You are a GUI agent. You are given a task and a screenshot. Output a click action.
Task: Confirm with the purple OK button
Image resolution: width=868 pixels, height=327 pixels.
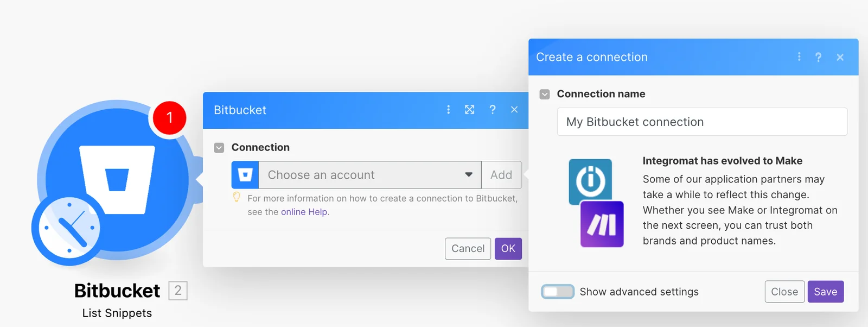(508, 249)
